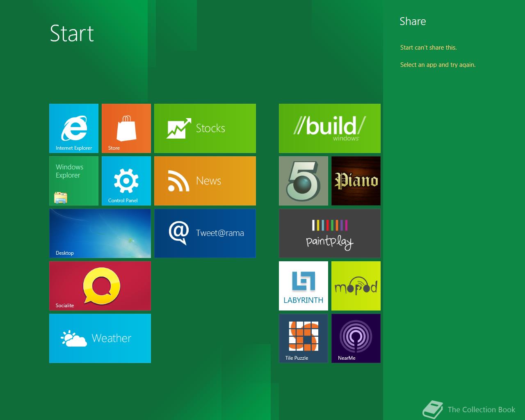Open the number 5 game tile
This screenshot has height=420, width=525.
[x=304, y=181]
